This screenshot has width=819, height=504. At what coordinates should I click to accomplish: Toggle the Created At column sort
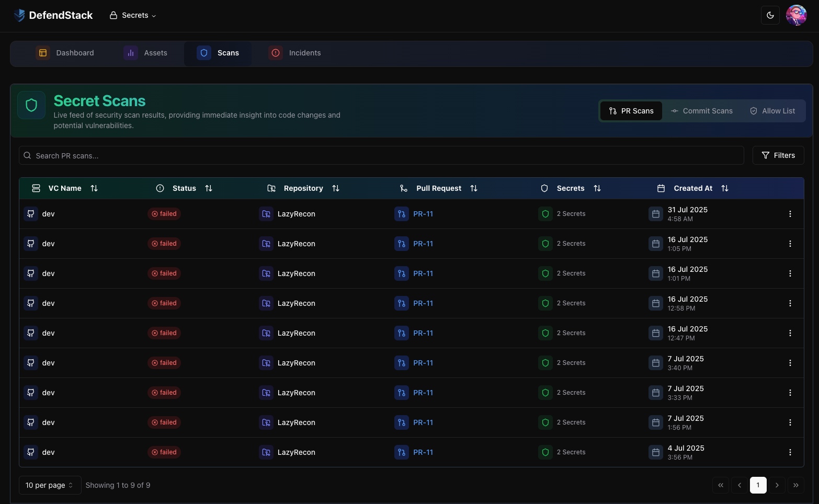point(725,188)
